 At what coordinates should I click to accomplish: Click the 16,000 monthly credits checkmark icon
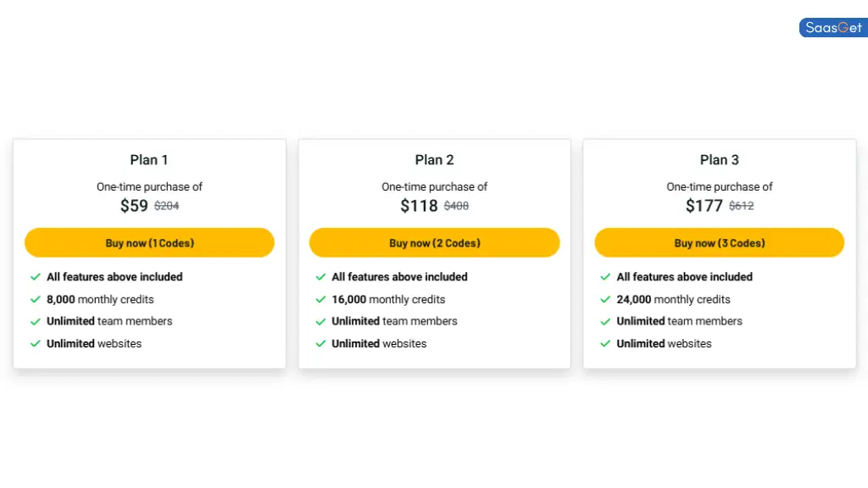click(x=320, y=299)
